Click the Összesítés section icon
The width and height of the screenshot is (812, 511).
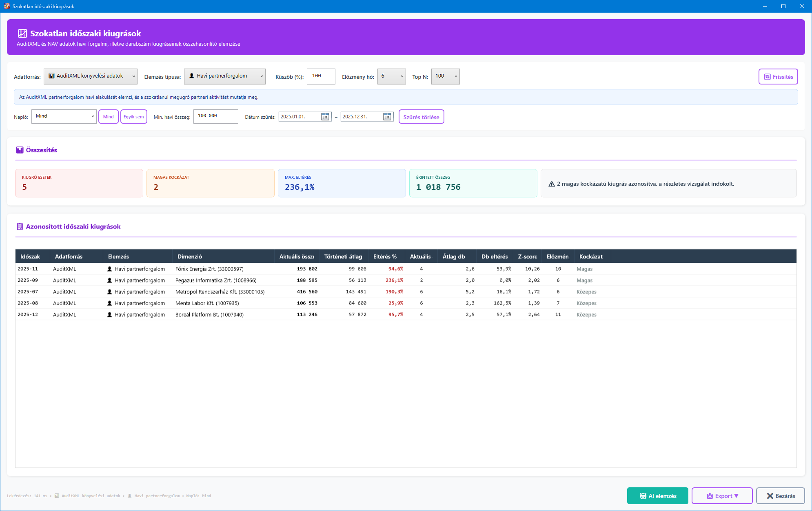point(20,150)
